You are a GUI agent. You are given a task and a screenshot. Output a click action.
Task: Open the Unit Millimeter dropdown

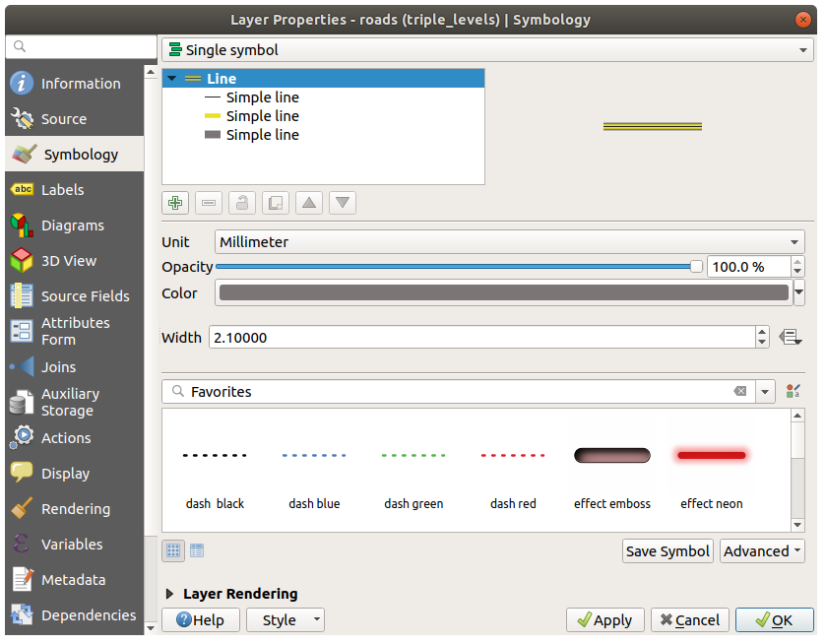(509, 242)
